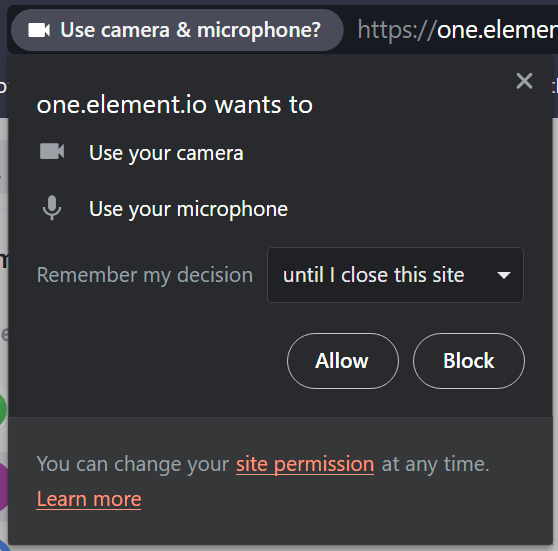The height and width of the screenshot is (551, 558).
Task: Expand the 'until I close this site' dropdown
Action: point(395,275)
